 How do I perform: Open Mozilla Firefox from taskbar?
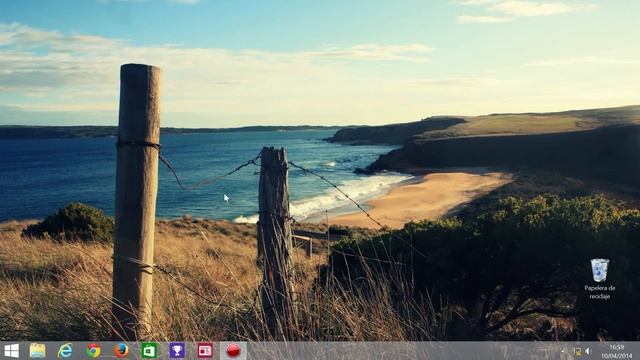point(121,351)
